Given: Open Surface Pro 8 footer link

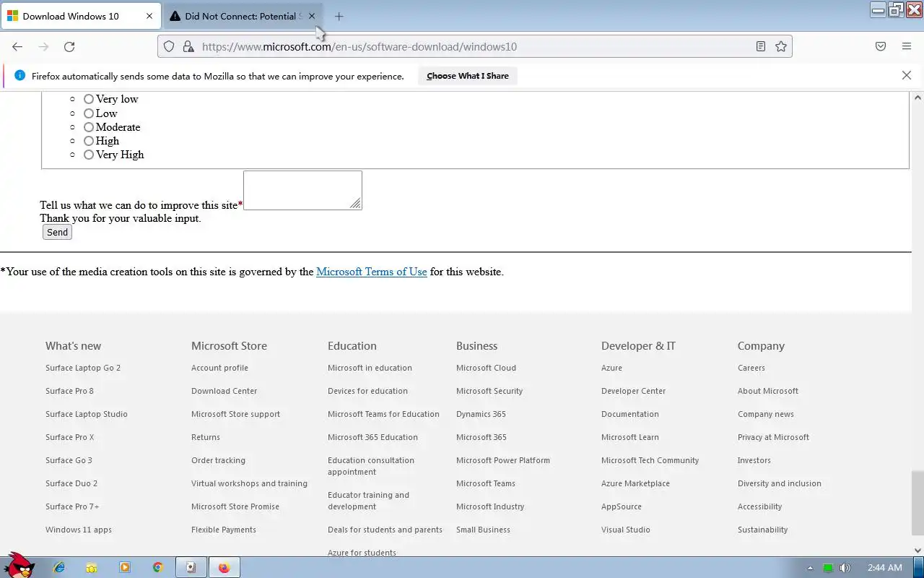Looking at the screenshot, I should point(69,391).
